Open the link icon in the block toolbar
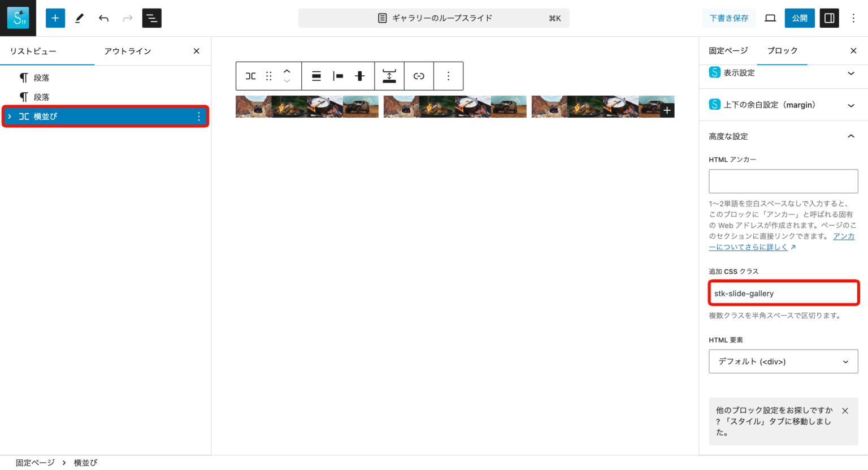868x470 pixels. 419,76
